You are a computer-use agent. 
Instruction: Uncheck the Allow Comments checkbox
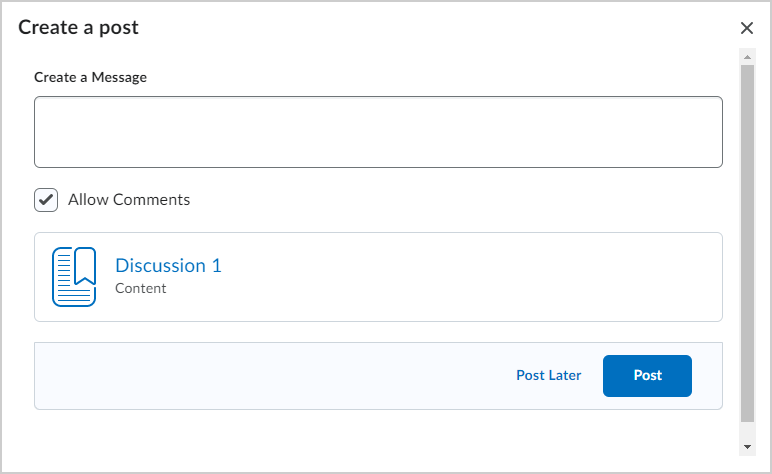tap(46, 200)
